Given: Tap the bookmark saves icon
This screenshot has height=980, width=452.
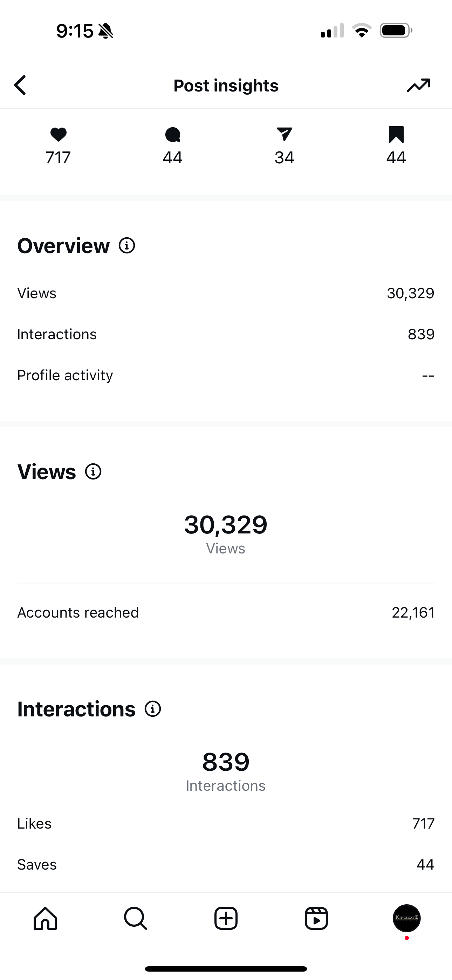Looking at the screenshot, I should (396, 135).
